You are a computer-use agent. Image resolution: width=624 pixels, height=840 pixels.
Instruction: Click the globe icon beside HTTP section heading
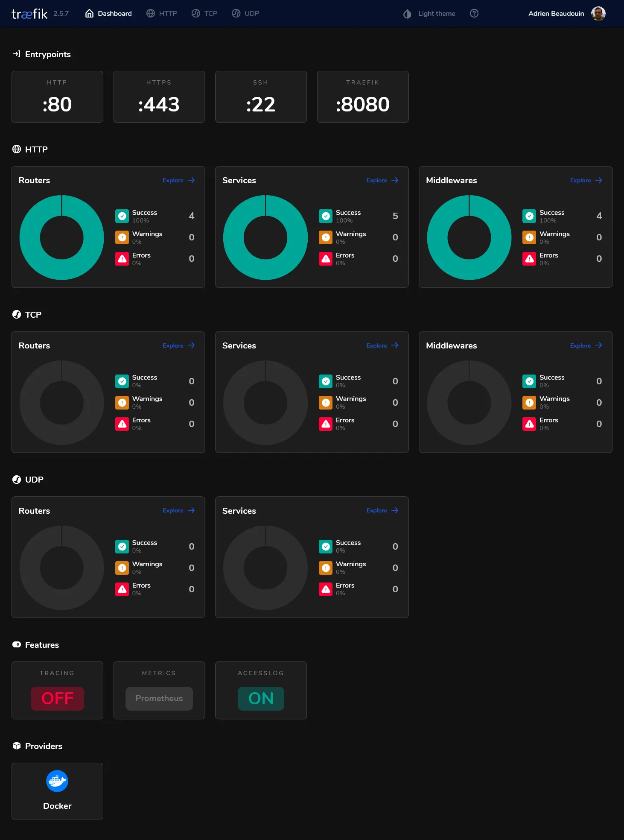[x=17, y=149]
